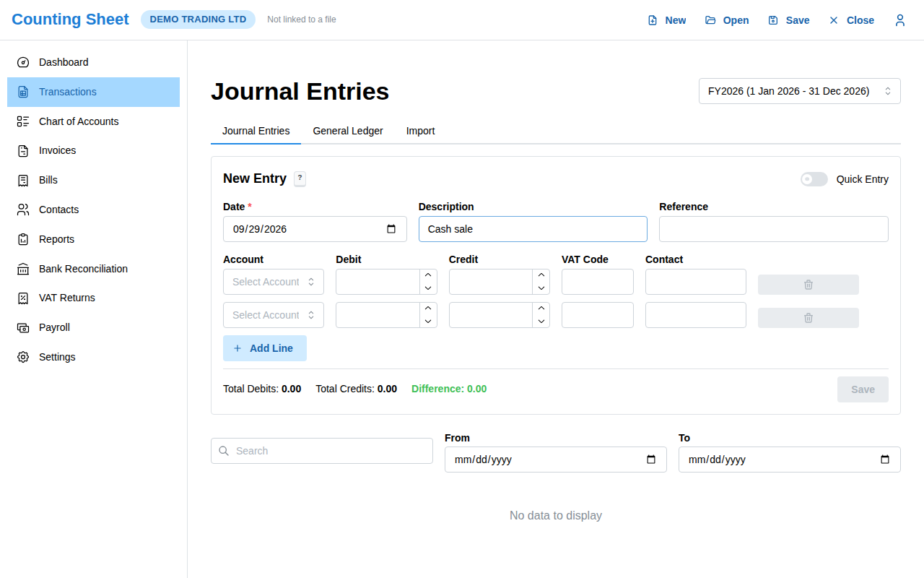
Task: Switch to the General Ledger tab
Action: pos(348,131)
